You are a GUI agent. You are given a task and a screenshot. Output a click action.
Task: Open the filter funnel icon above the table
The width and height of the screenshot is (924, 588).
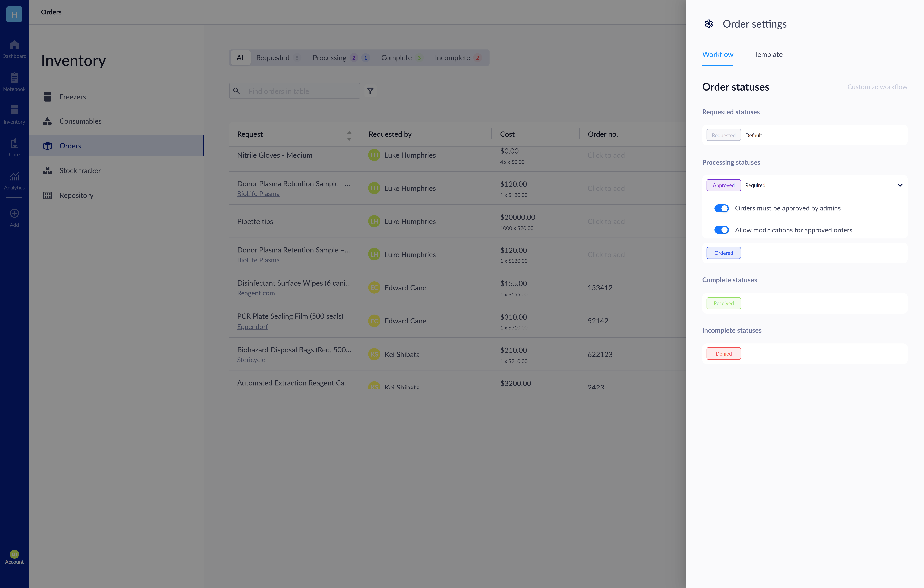pyautogui.click(x=370, y=91)
